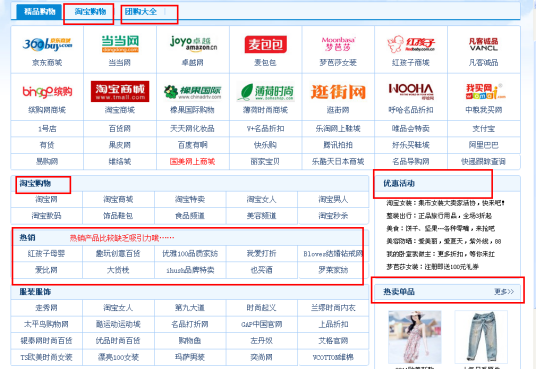Click the 丽家宝贝 link

click(265, 161)
